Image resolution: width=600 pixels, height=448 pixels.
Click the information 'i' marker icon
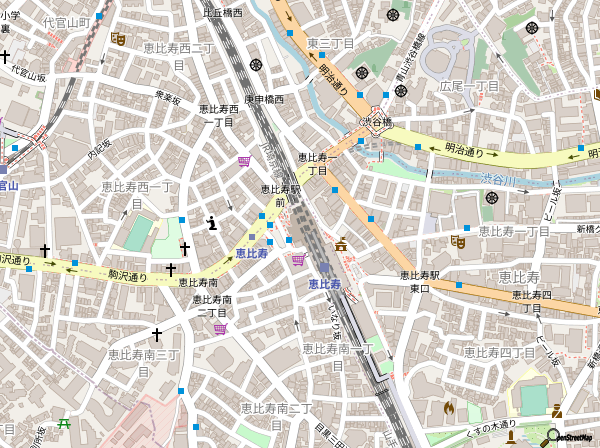click(211, 222)
